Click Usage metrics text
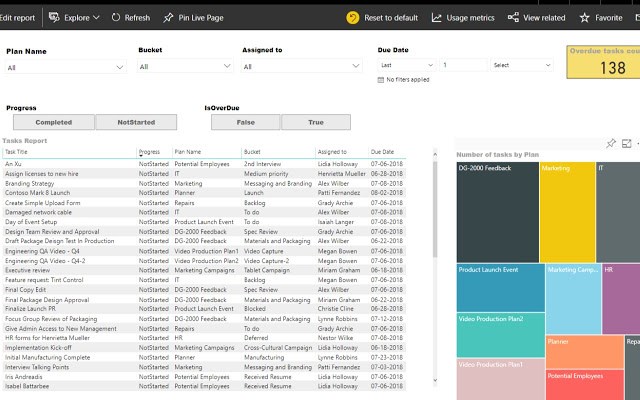Viewport: 640px width, 400px height. [470, 18]
